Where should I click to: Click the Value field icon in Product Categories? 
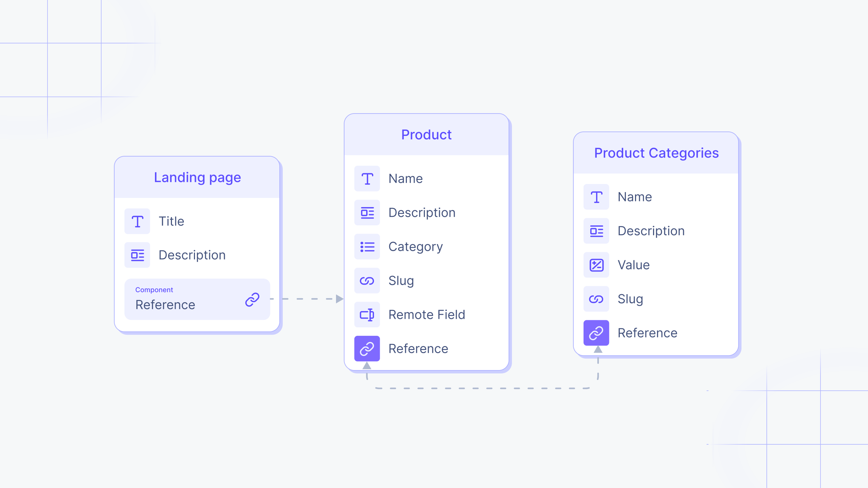point(597,265)
